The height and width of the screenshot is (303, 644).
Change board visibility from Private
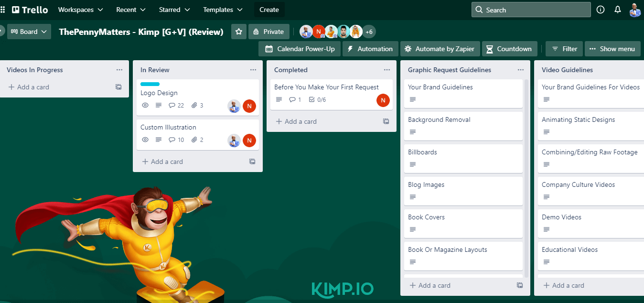point(268,32)
